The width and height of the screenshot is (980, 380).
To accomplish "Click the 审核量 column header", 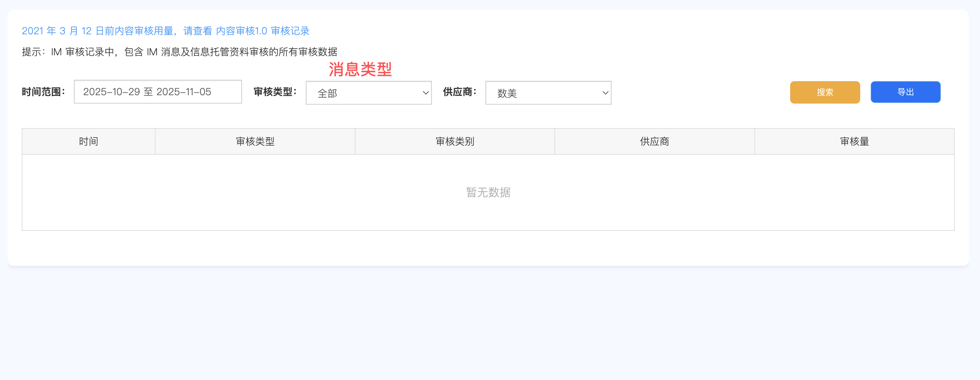I will coord(854,141).
